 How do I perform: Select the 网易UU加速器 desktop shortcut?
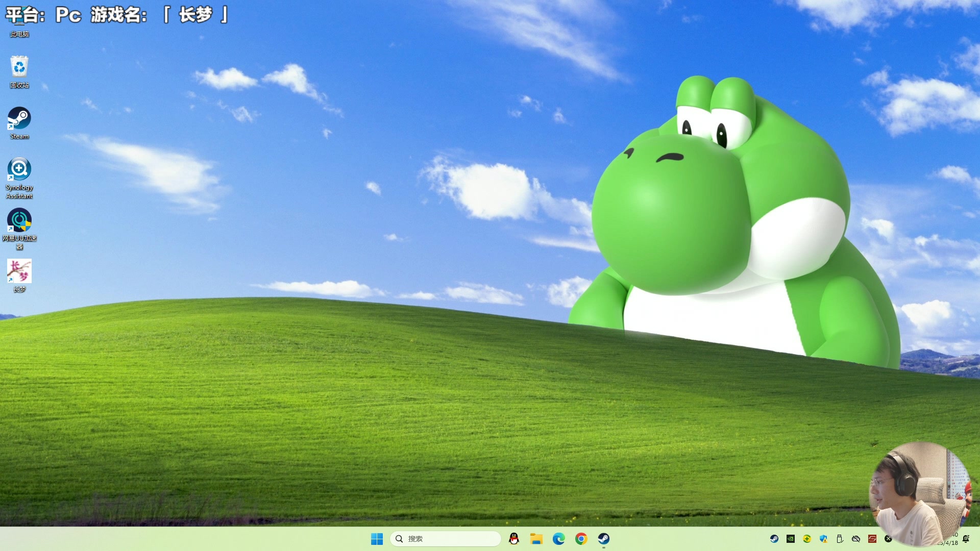tap(19, 229)
